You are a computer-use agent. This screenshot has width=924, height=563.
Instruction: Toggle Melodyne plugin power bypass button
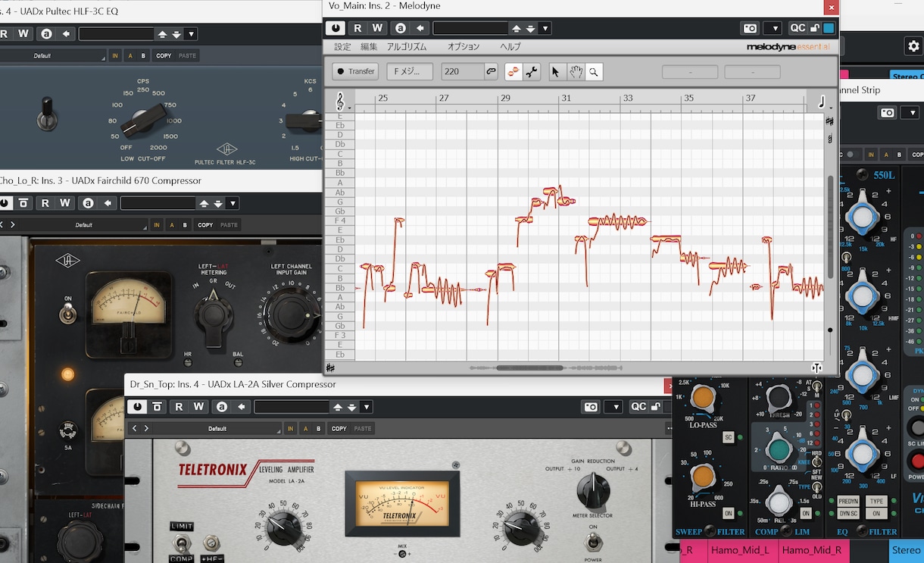click(335, 28)
